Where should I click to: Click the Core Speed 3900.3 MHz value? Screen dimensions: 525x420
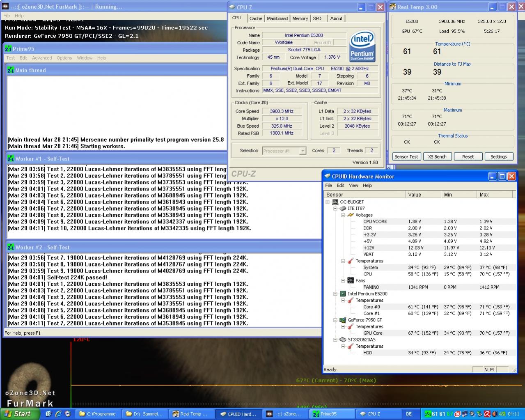[282, 111]
